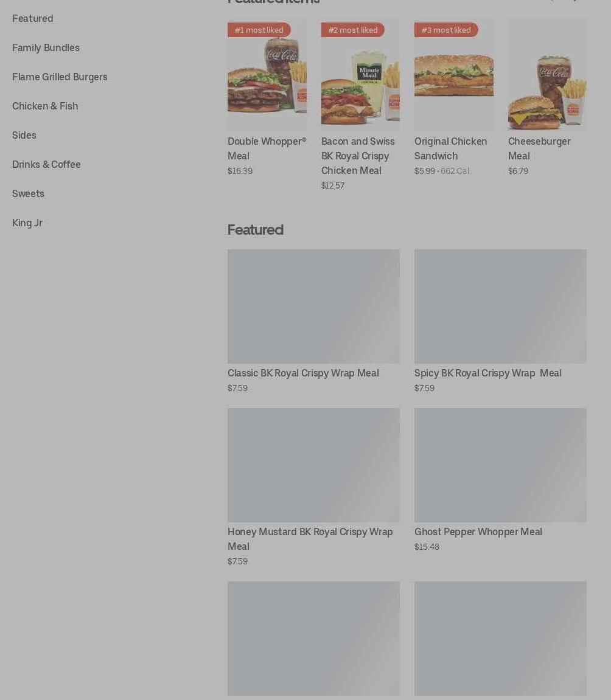The width and height of the screenshot is (611, 700).
Task: Click the #1 most liked badge
Action: (x=259, y=30)
